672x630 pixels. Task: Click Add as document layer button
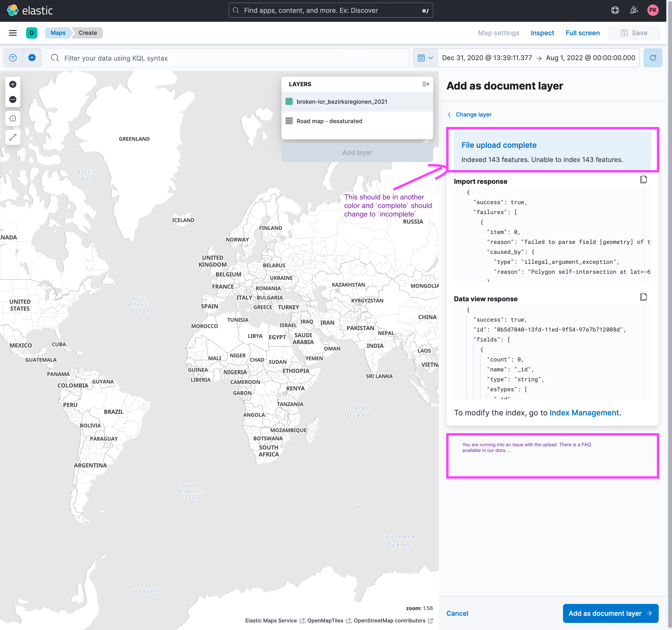[x=610, y=613]
